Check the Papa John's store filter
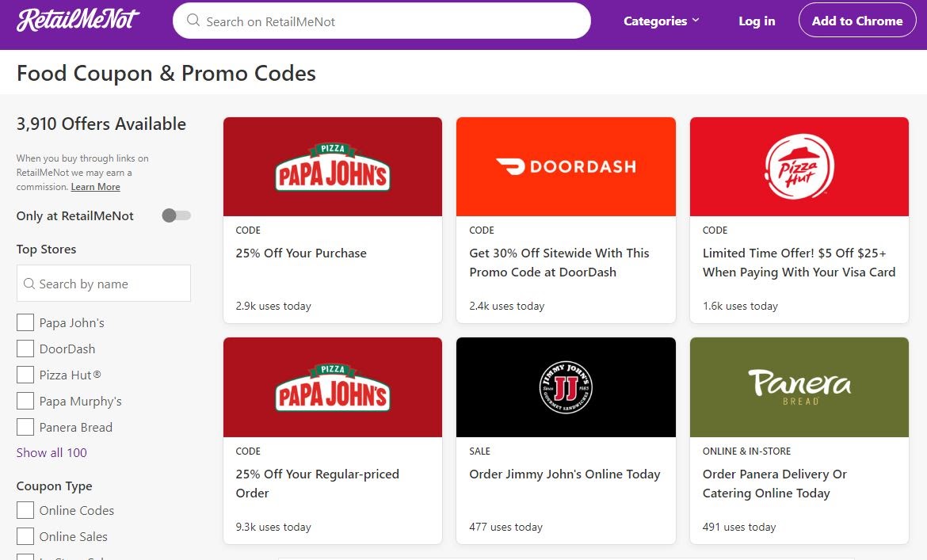This screenshot has height=560, width=927. pos(25,322)
